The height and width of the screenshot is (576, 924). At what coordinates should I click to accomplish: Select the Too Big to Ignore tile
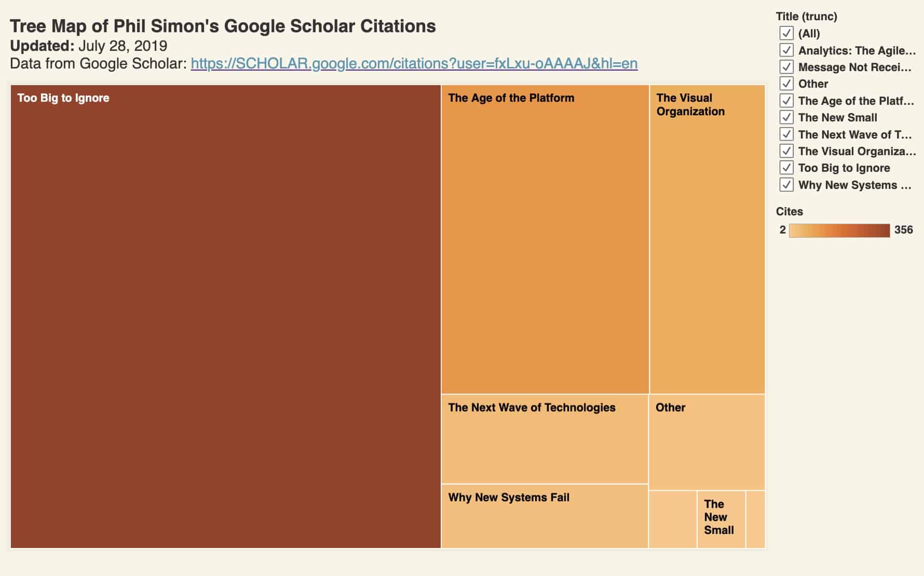click(x=225, y=317)
